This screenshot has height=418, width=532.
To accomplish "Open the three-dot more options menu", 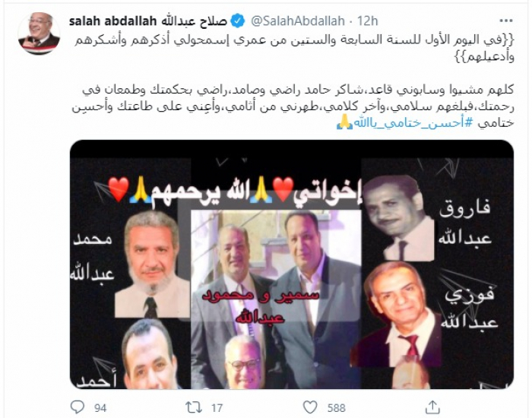I will tap(506, 21).
